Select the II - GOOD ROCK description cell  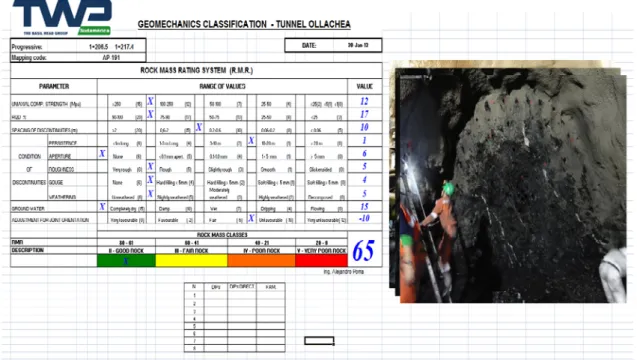[x=126, y=251]
